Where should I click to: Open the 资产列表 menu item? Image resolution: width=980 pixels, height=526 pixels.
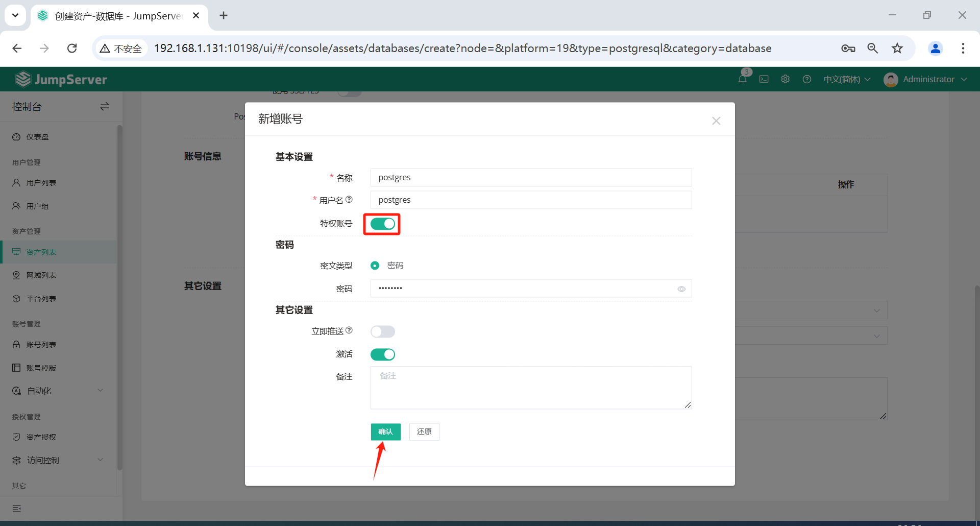(59, 252)
